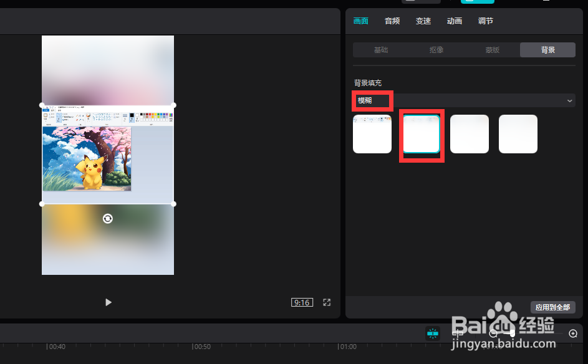Click the timeline zoom-out magnifier
The image size is (588, 364).
point(493,333)
